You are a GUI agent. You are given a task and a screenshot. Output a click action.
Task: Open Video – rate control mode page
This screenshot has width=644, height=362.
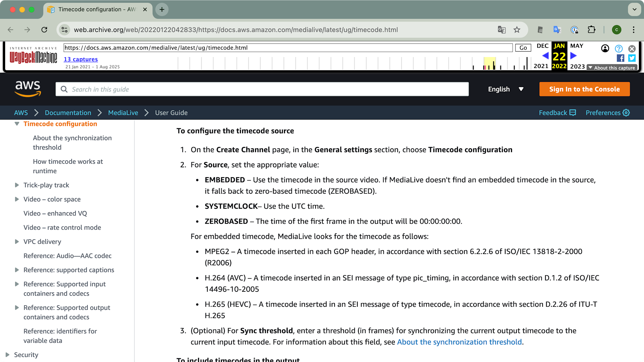coord(62,228)
